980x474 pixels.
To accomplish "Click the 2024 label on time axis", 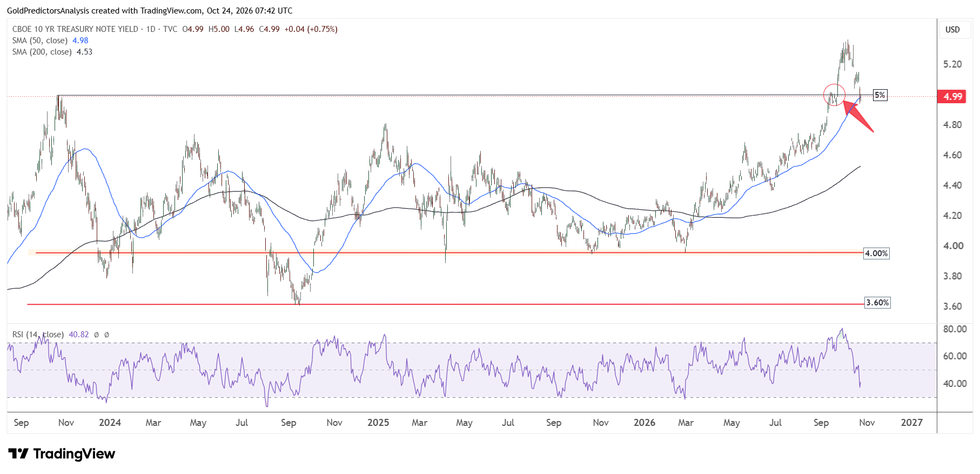I will click(110, 423).
